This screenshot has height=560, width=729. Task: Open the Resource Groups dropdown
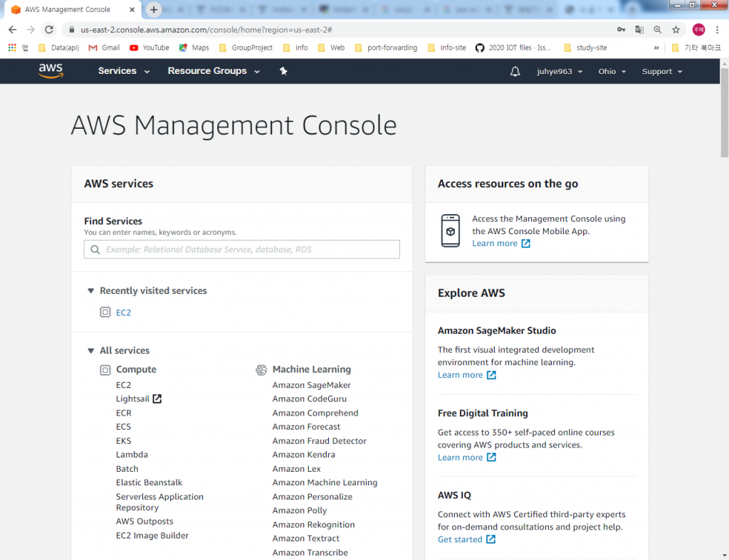coord(214,71)
